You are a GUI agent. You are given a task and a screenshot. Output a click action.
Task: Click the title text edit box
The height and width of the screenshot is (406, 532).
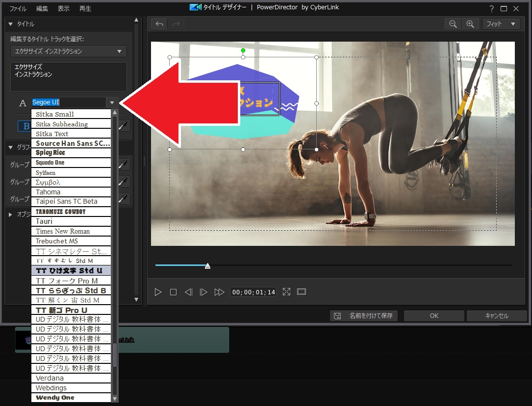tap(68, 77)
